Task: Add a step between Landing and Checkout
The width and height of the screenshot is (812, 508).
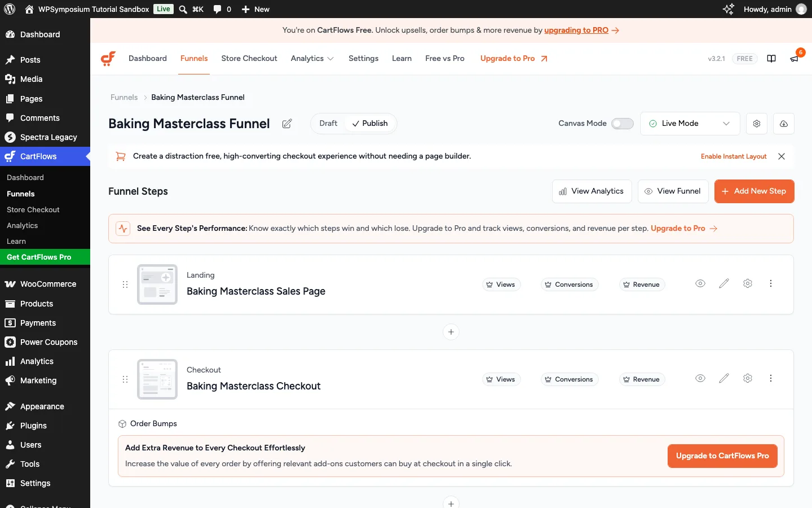Action: [x=451, y=332]
